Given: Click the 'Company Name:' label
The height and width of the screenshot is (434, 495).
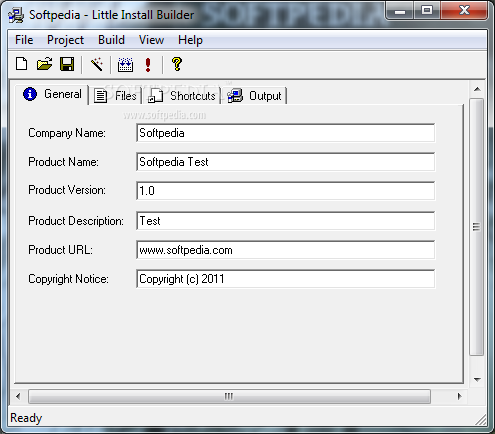Looking at the screenshot, I should (67, 133).
